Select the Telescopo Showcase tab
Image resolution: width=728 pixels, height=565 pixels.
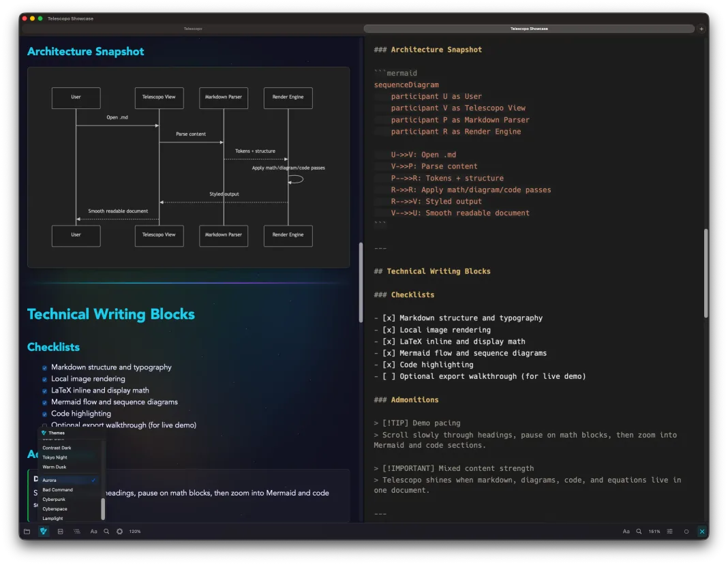(x=529, y=29)
